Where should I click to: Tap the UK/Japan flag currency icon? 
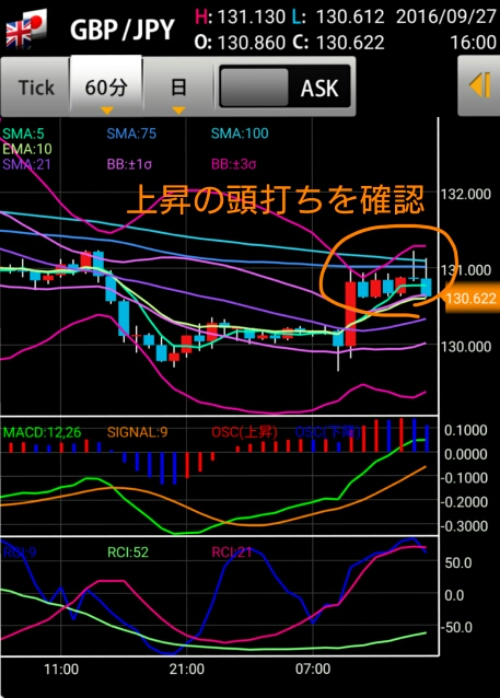pos(26,29)
